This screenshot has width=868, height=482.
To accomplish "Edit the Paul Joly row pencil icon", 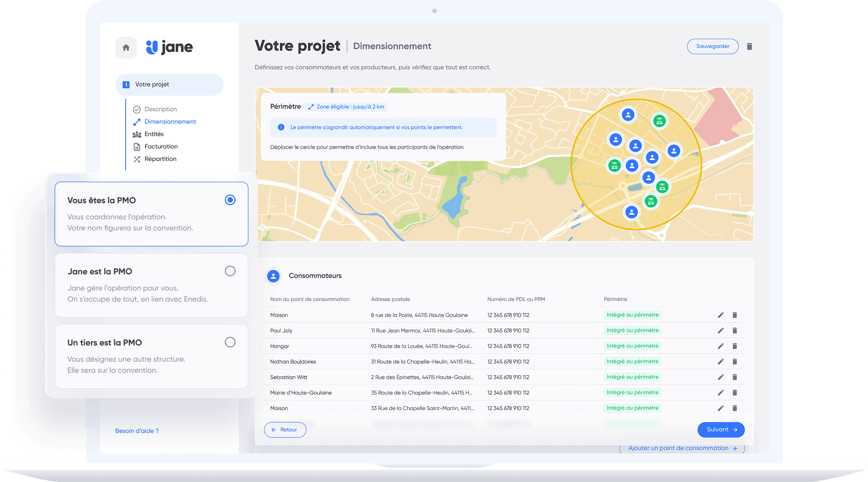I will click(721, 331).
